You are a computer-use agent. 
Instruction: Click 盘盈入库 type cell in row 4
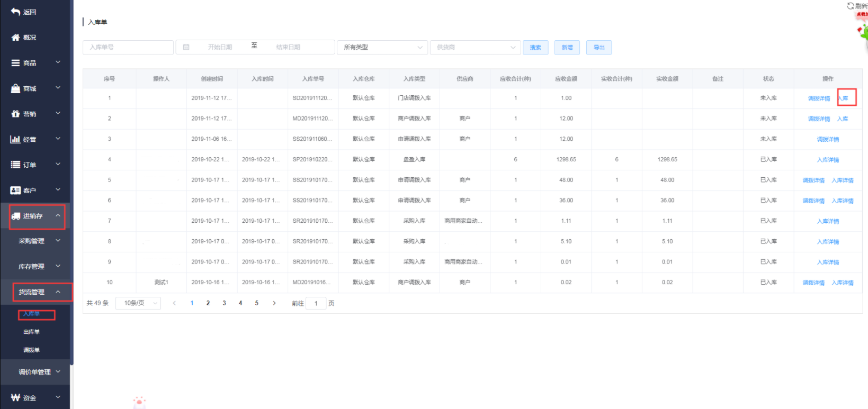[x=414, y=159]
